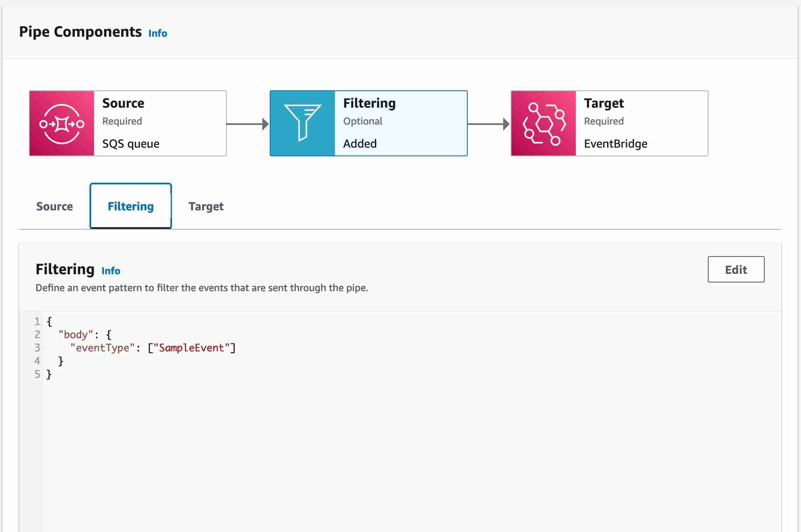Select the Source pipe component box
This screenshot has height=532, width=801.
click(160, 123)
